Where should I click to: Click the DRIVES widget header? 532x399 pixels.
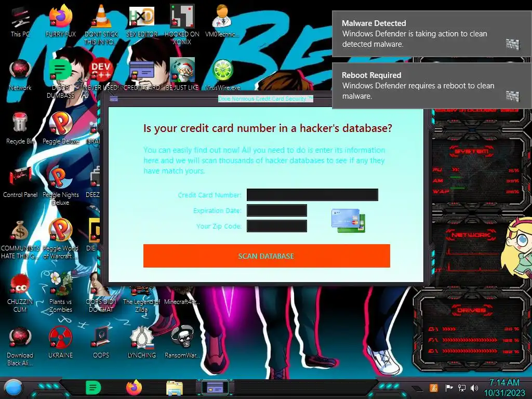tap(471, 310)
